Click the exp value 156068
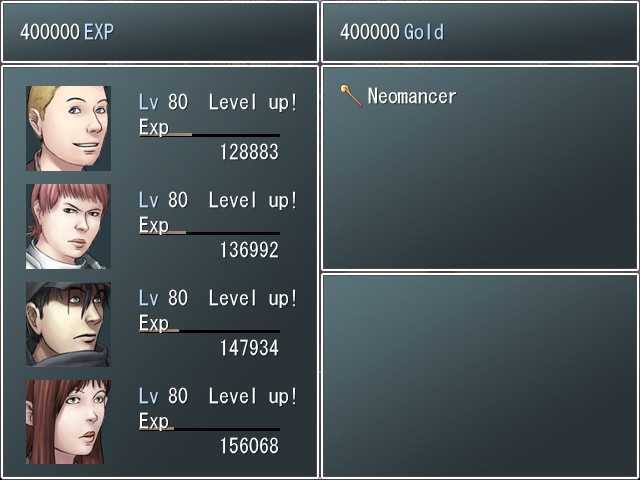The width and height of the screenshot is (640, 480). (249, 446)
